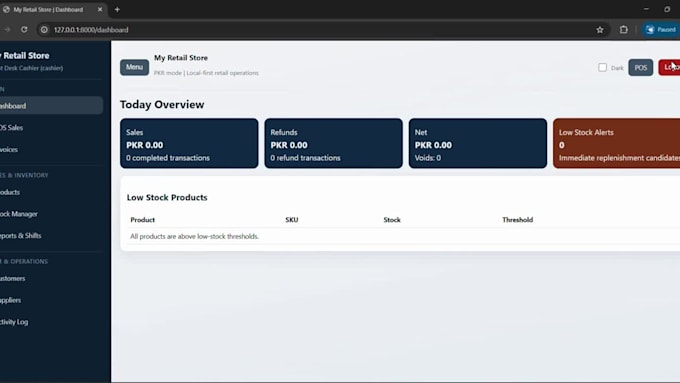Click the Net PKR 0.00 overview card

coord(478,143)
